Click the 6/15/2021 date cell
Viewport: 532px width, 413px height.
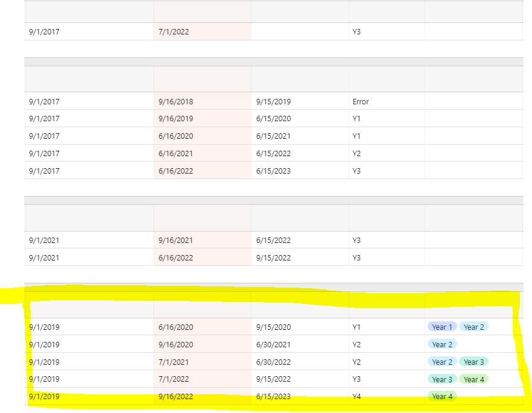(x=300, y=136)
